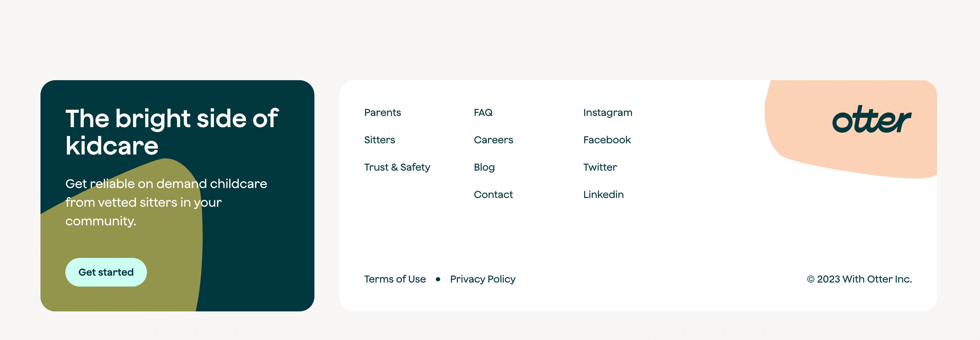Viewport: 980px width, 340px height.
Task: Visit the FAQ link
Action: pyautogui.click(x=483, y=113)
